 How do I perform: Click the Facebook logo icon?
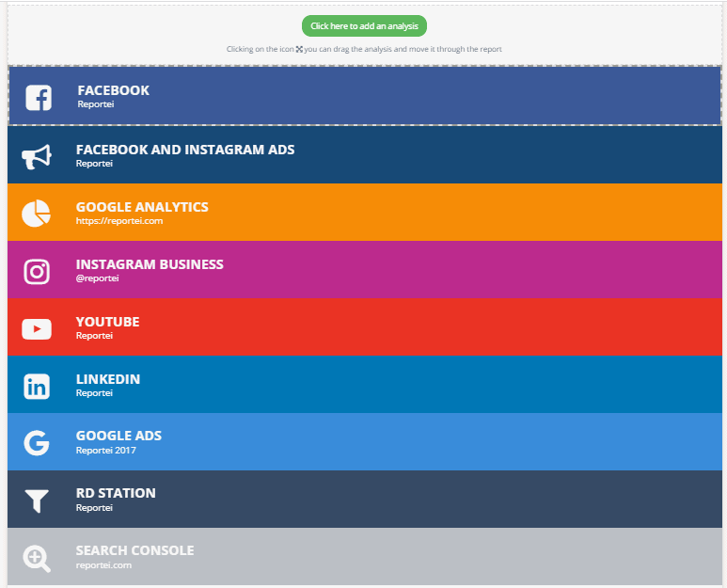[x=39, y=98]
